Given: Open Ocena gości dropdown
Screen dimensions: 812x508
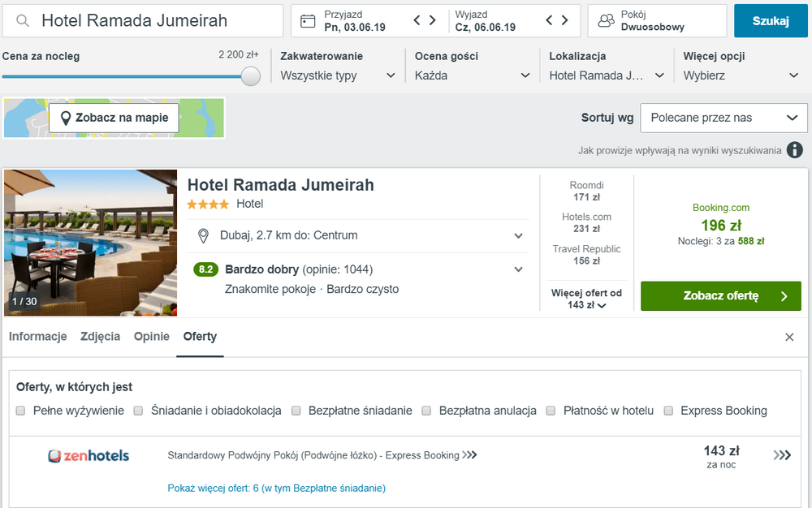Looking at the screenshot, I should click(473, 75).
